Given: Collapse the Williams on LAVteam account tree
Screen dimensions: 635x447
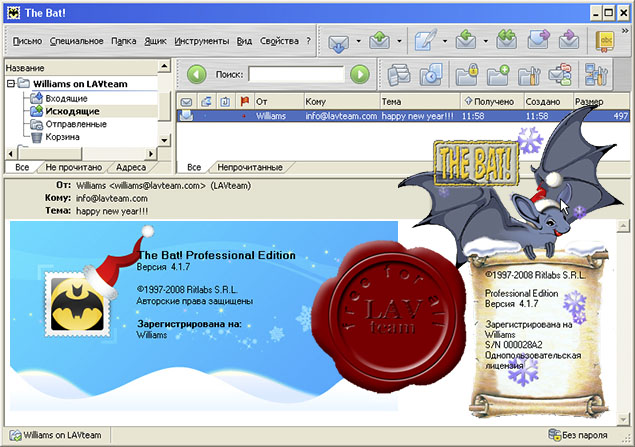Looking at the screenshot, I should tap(11, 84).
